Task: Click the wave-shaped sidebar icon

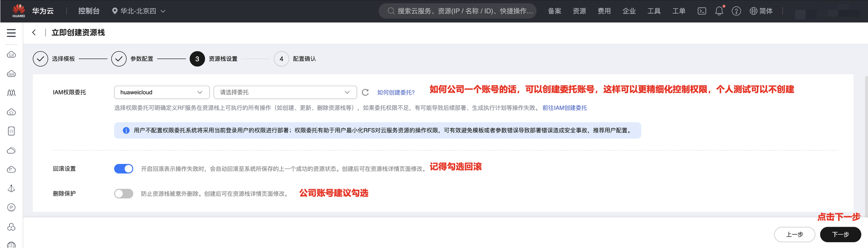Action: click(x=11, y=93)
